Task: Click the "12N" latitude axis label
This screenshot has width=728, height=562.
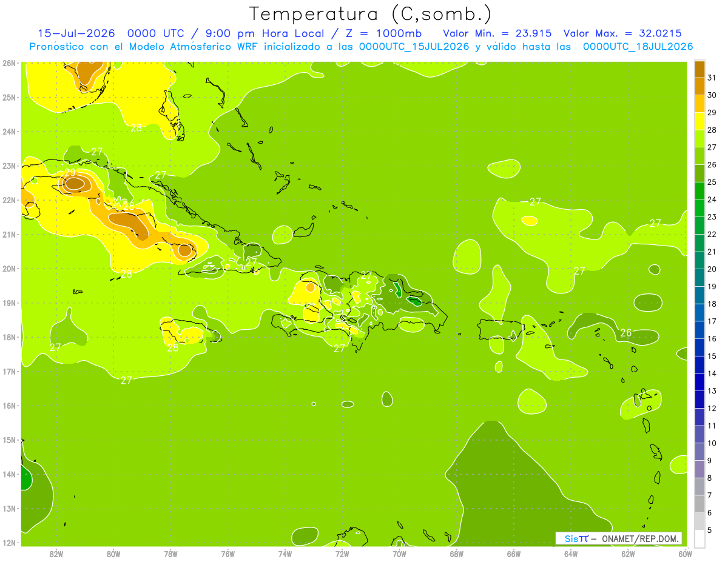Action: (9, 543)
